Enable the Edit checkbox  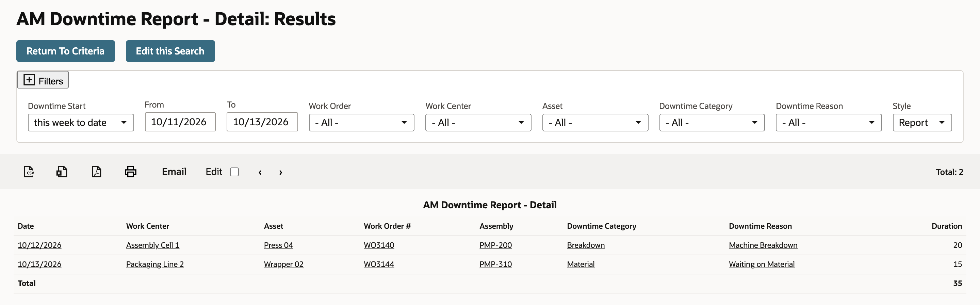coord(234,172)
